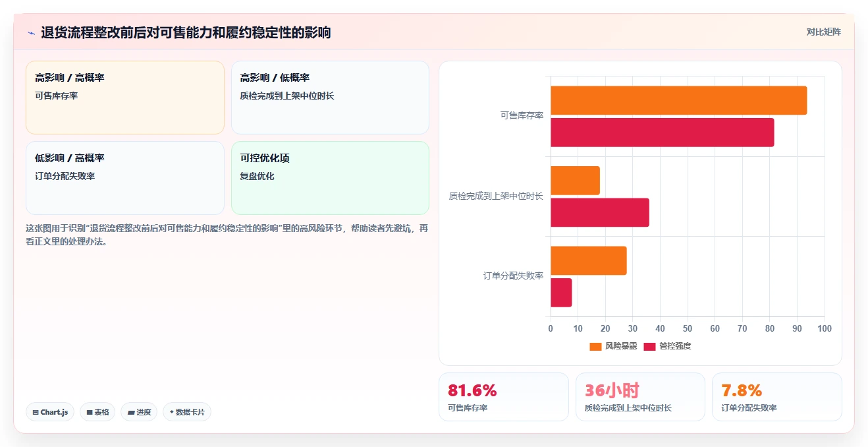Click the orange 质检完成到上架中位时长 bar
This screenshot has width=868, height=447.
(x=575, y=180)
